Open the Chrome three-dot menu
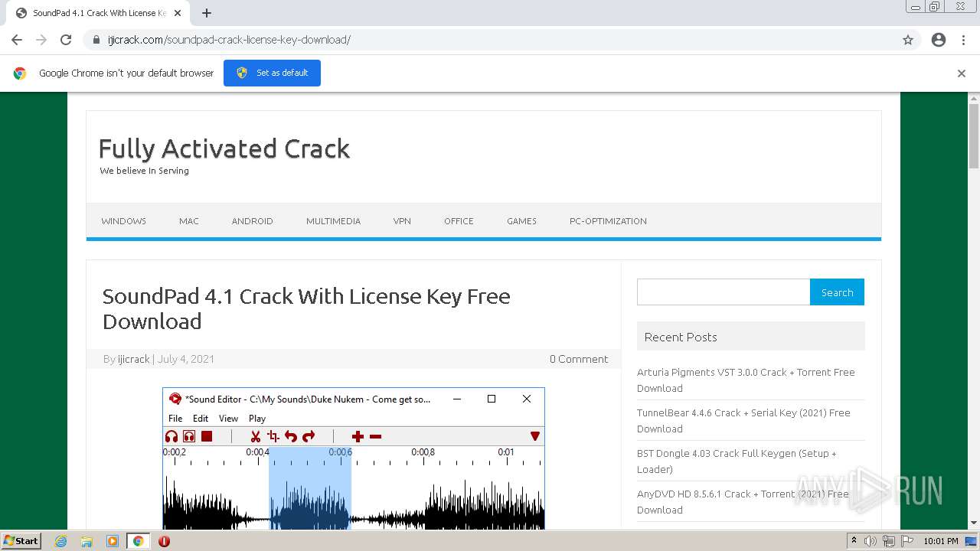The image size is (980, 551). tap(963, 40)
